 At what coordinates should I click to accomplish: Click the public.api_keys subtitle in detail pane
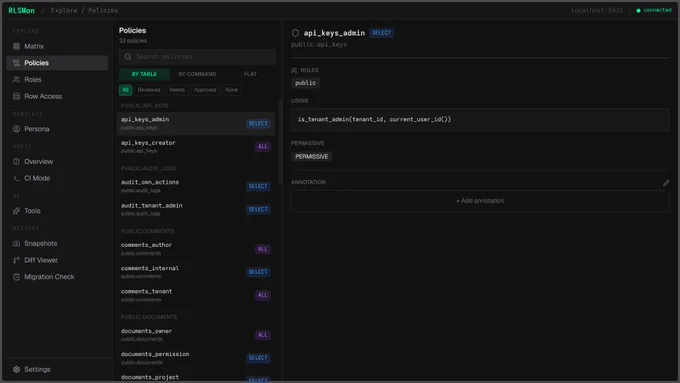click(319, 44)
